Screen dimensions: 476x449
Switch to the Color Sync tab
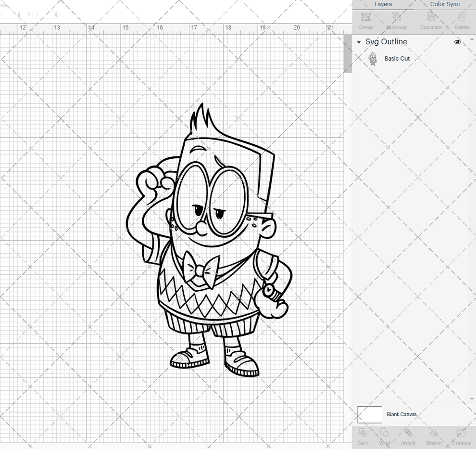(x=444, y=4)
